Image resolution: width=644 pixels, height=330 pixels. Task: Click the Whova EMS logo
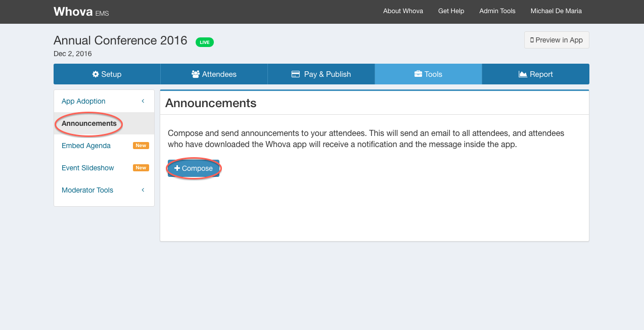[81, 12]
